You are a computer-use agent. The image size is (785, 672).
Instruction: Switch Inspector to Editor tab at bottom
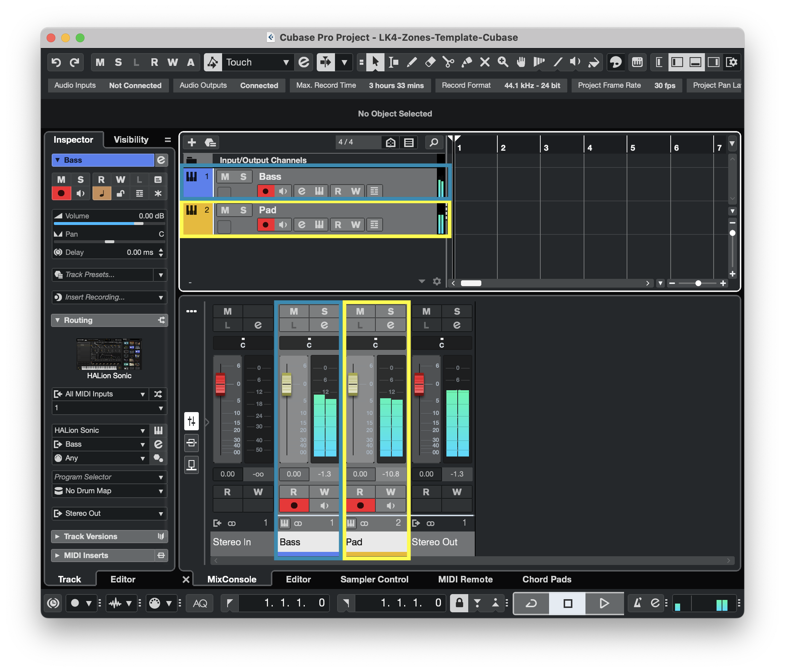click(123, 580)
